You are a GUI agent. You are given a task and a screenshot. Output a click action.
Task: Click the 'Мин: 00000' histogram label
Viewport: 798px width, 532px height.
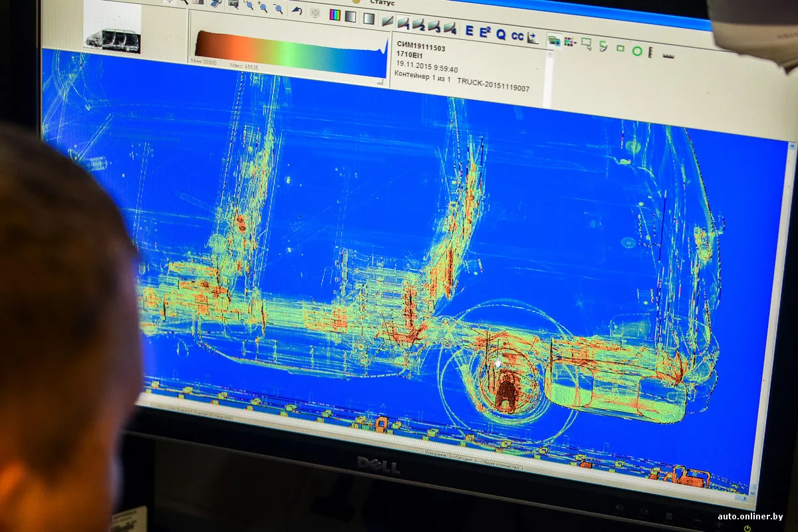tap(204, 61)
